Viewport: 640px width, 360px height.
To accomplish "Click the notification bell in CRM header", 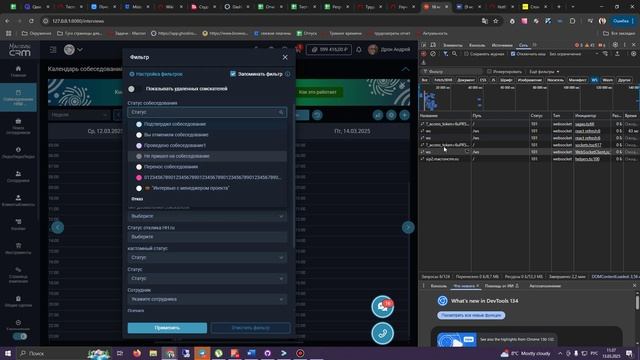I will [x=359, y=49].
